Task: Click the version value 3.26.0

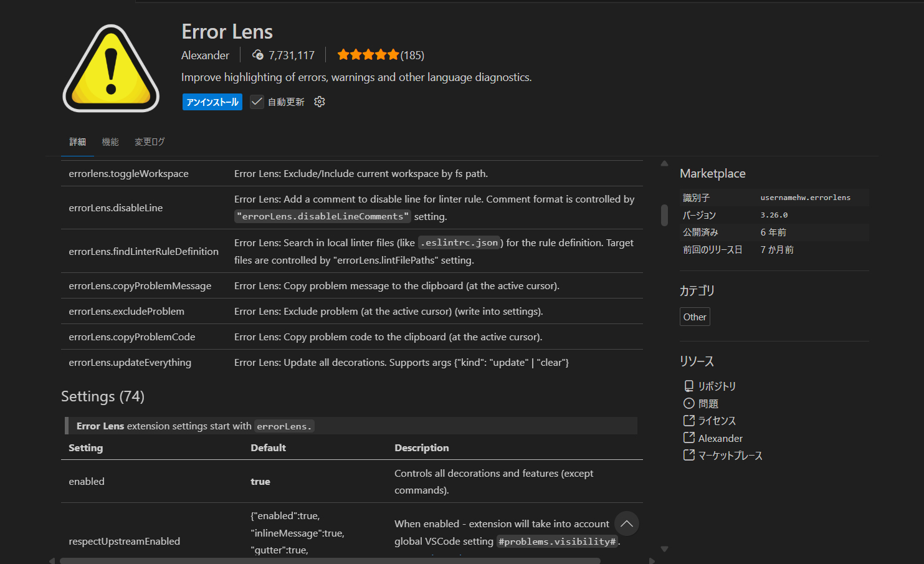Action: (x=774, y=215)
